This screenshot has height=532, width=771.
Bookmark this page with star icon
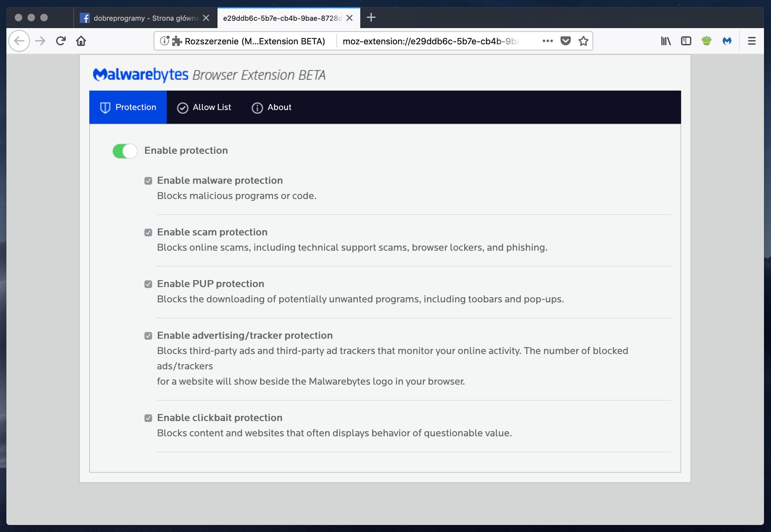[x=583, y=41]
